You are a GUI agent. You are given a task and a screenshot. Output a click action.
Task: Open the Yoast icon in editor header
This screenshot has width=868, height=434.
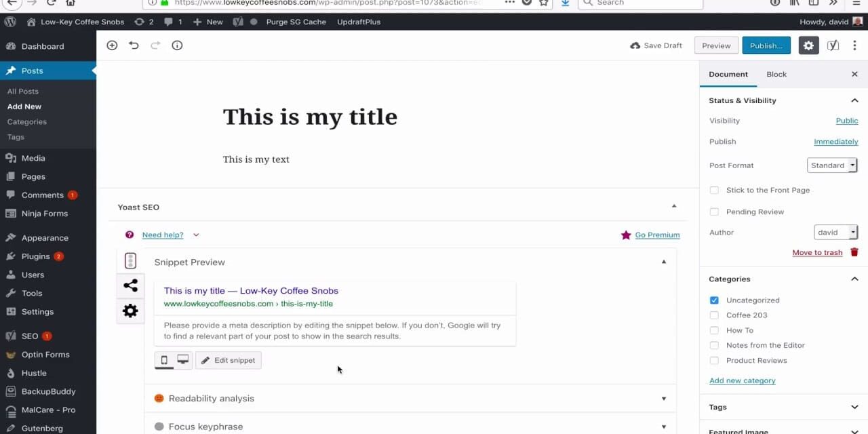click(x=833, y=45)
